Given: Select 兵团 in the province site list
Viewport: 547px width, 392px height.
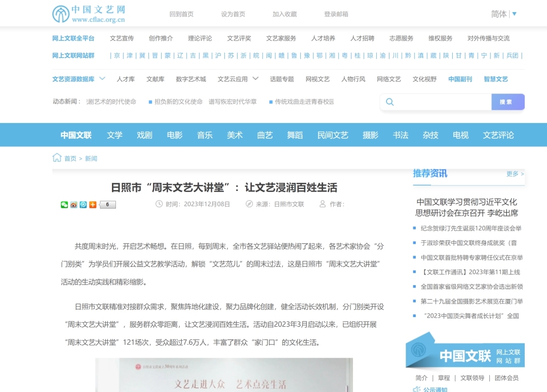Looking at the screenshot, I should tap(513, 55).
